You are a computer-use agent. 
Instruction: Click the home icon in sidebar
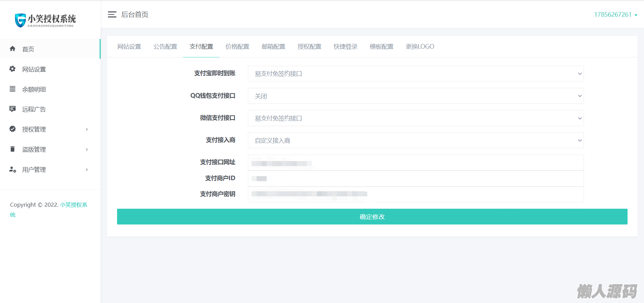point(13,49)
